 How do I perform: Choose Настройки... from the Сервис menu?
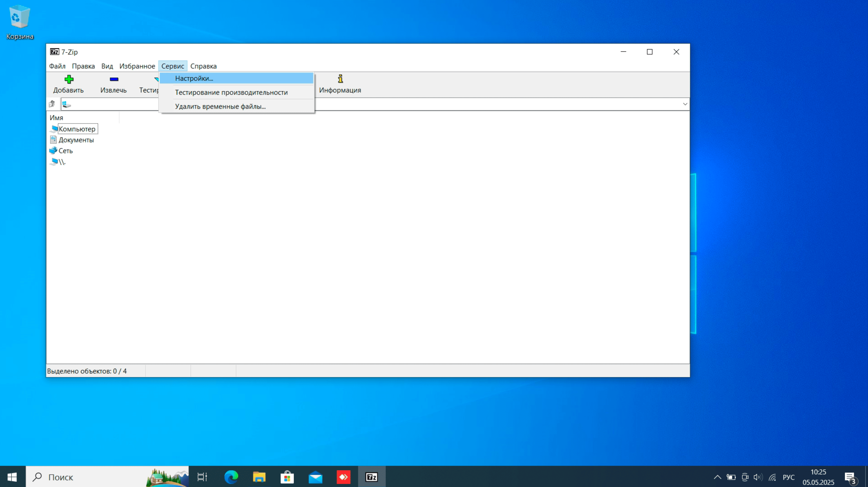(x=236, y=78)
